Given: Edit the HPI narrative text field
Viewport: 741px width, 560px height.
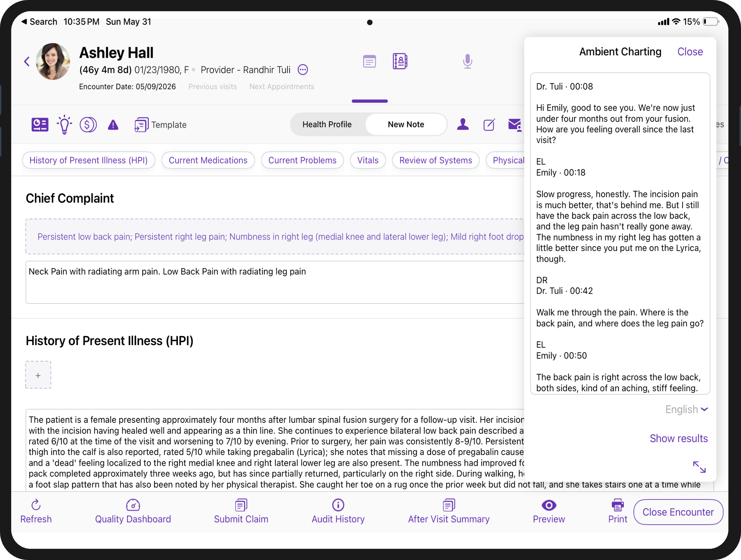Looking at the screenshot, I should tap(275, 450).
